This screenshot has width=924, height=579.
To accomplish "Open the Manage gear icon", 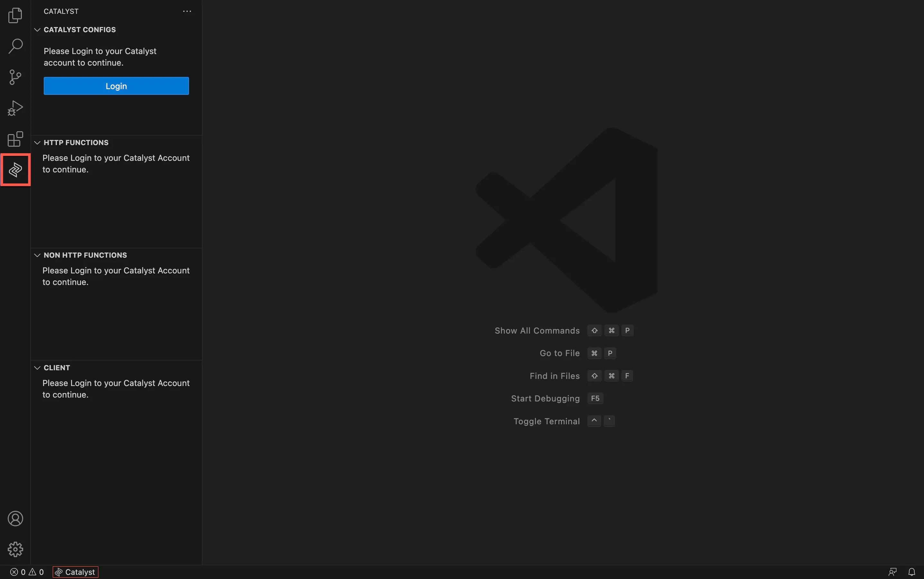I will click(x=15, y=549).
